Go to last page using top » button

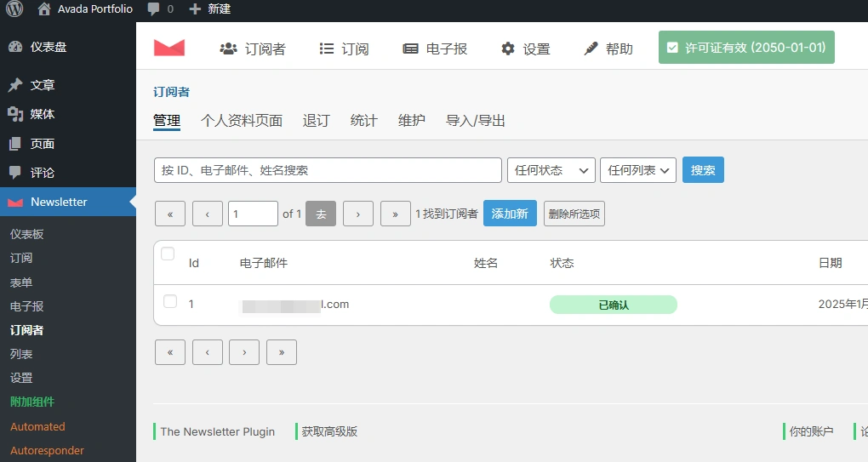[395, 214]
